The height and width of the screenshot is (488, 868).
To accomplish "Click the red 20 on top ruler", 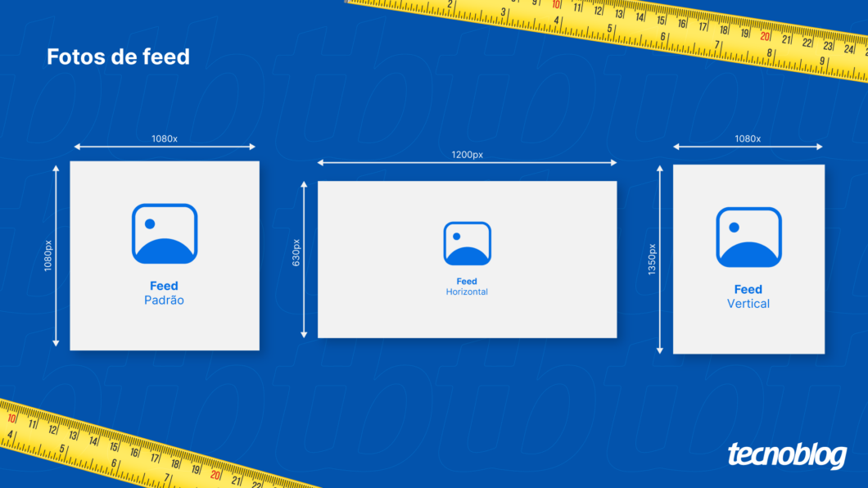I will (x=765, y=37).
